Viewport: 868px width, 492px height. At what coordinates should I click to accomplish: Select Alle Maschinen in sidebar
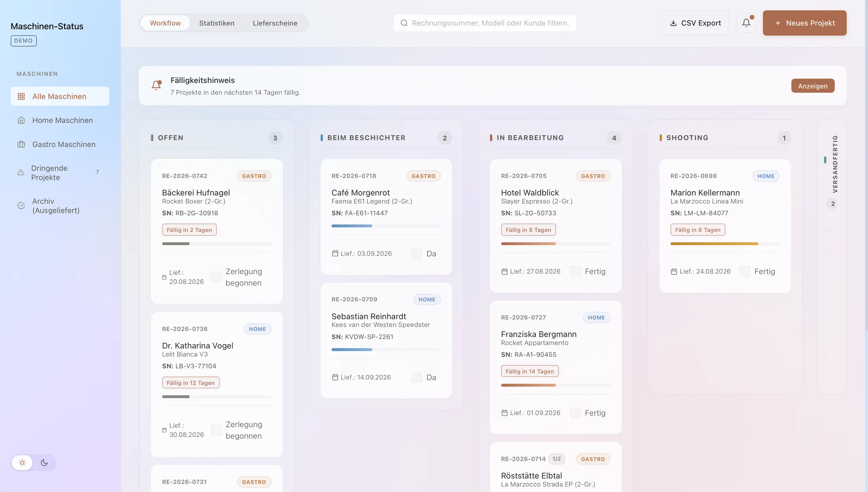[60, 96]
